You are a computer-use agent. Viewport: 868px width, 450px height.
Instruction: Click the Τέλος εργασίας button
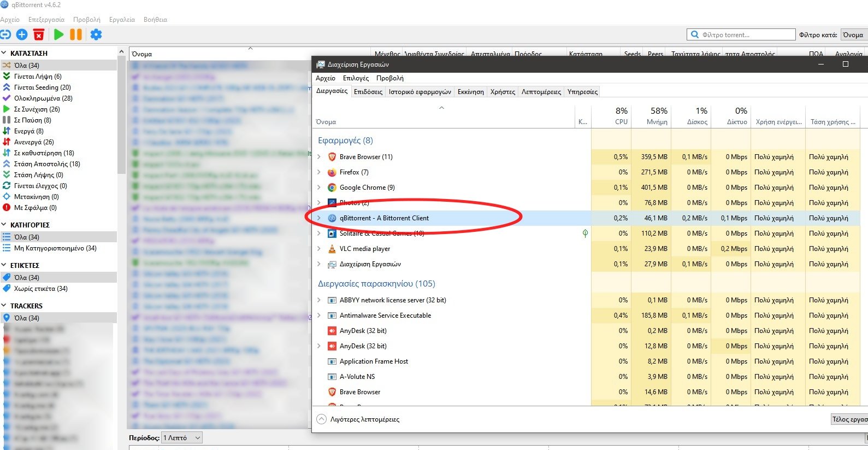[849, 419]
